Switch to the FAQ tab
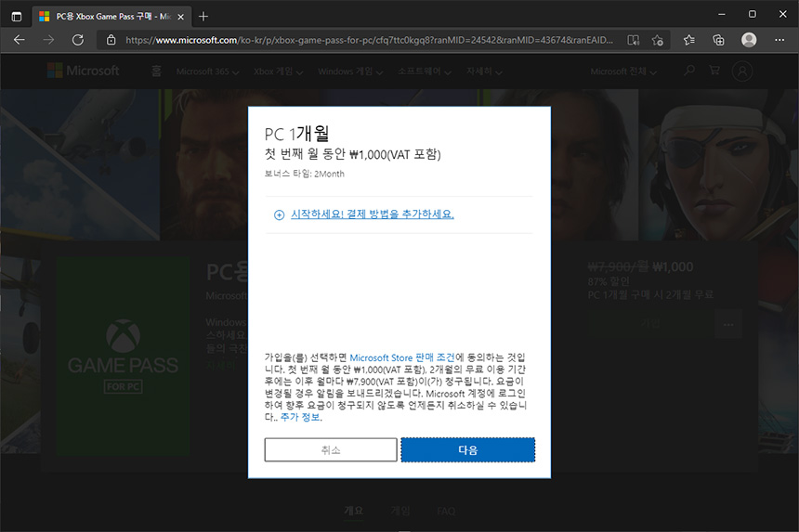 click(446, 511)
